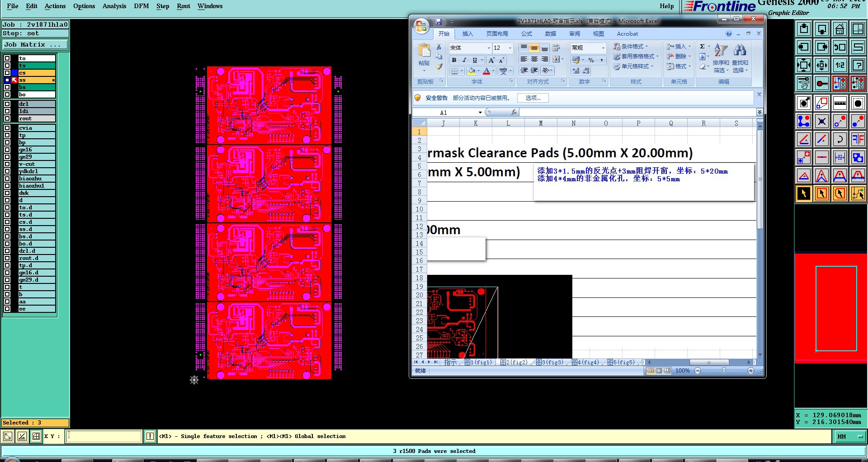Click the Excel save icon in quick toolbar
This screenshot has height=462, width=868.
click(439, 22)
